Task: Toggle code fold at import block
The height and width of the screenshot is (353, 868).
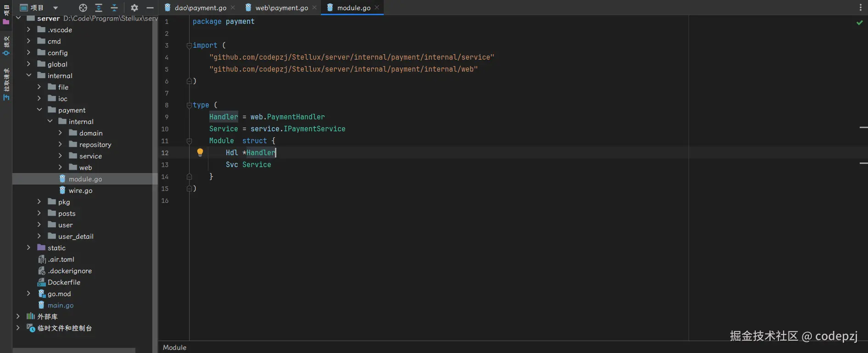Action: [189, 45]
